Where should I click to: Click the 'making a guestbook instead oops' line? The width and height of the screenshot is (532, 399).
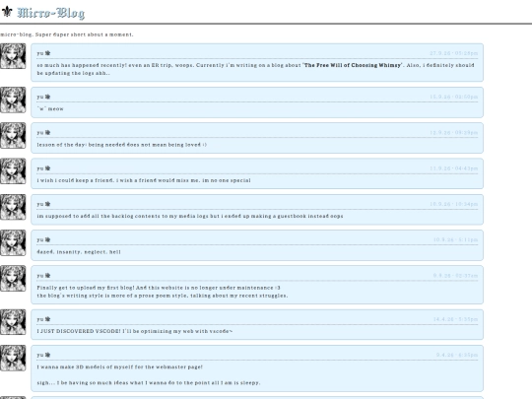[190, 216]
